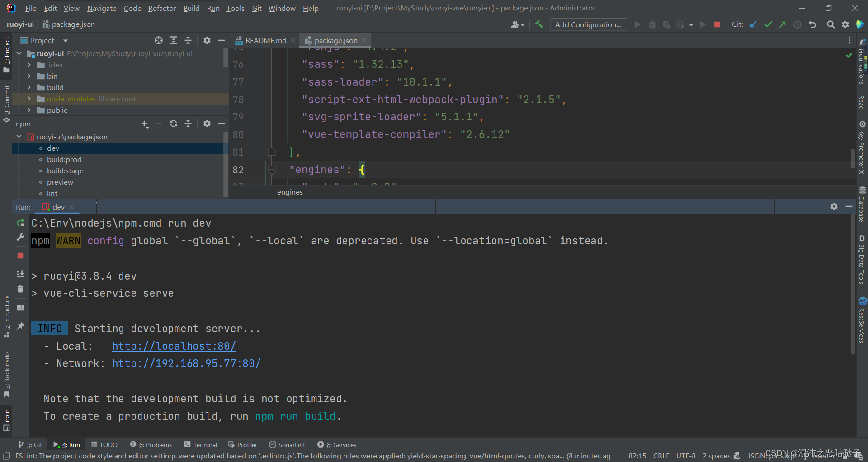Open the Profiler tool window
The width and height of the screenshot is (868, 462).
[x=243, y=445]
